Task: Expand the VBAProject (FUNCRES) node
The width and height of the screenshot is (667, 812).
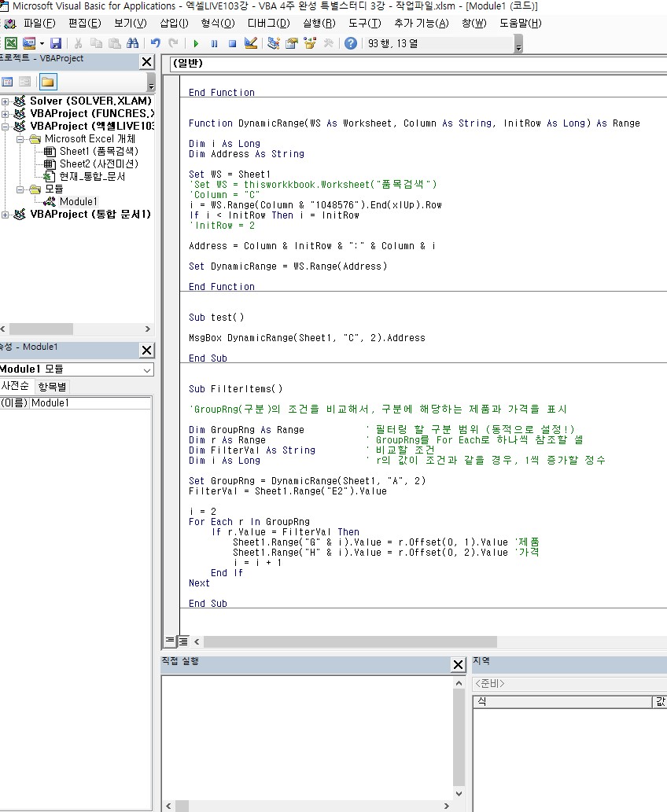Action: [x=6, y=114]
